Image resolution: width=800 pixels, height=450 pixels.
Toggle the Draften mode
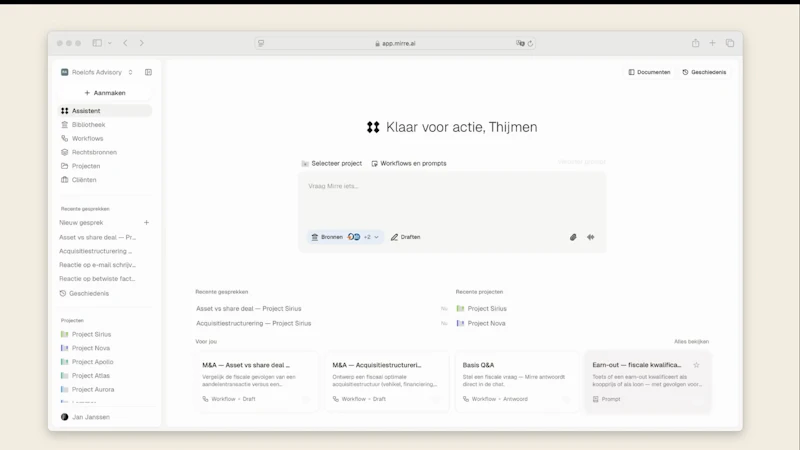tap(406, 237)
